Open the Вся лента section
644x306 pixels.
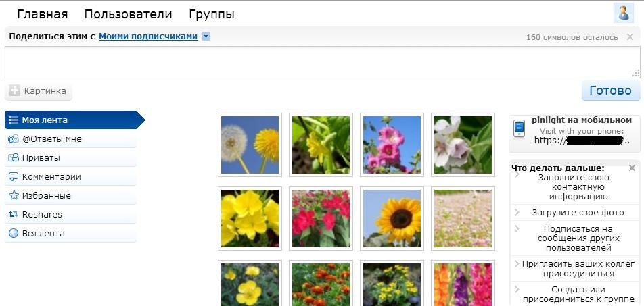click(x=70, y=234)
